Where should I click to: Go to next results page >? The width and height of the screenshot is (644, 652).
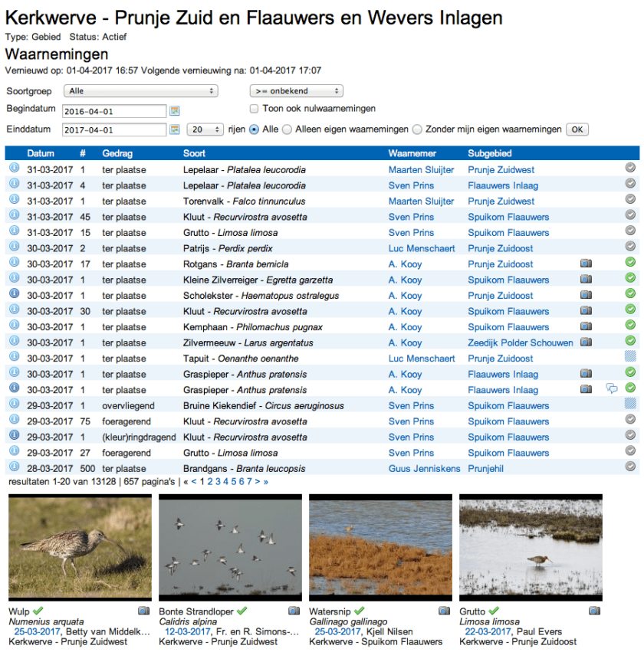pyautogui.click(x=258, y=482)
